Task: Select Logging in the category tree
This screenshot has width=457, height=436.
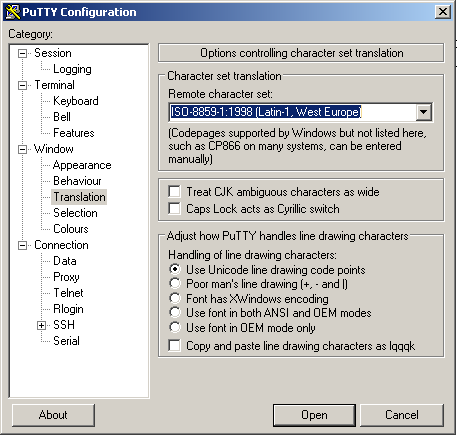Action: tap(72, 69)
